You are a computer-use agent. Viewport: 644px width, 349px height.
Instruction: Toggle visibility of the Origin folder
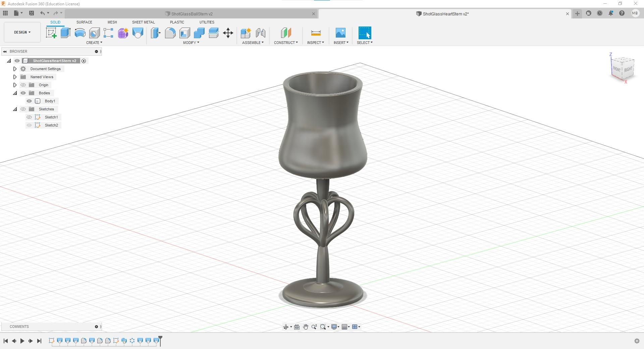(x=23, y=85)
